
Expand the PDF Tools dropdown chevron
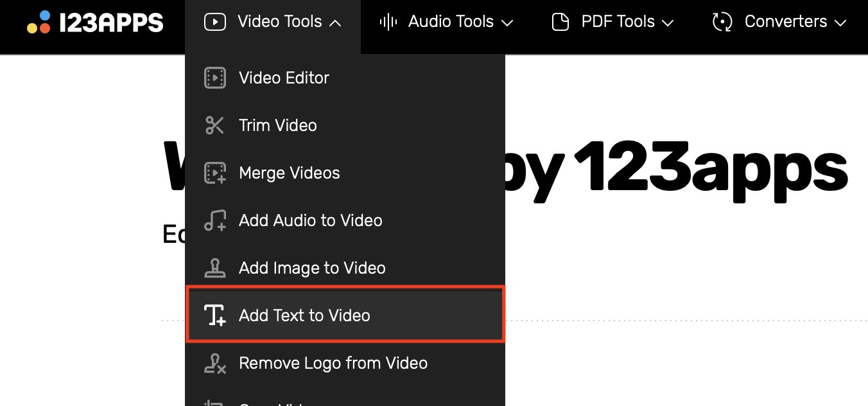tap(668, 22)
